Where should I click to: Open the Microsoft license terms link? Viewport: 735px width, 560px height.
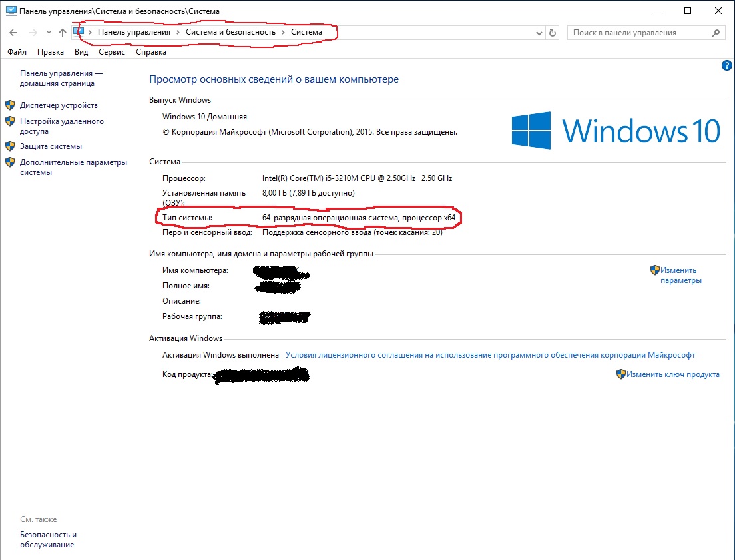pyautogui.click(x=490, y=355)
